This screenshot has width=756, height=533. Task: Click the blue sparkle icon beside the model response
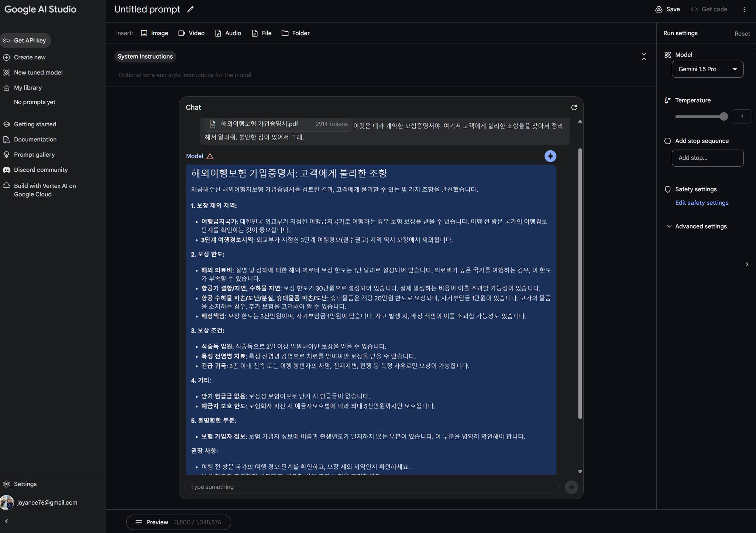[x=550, y=156]
